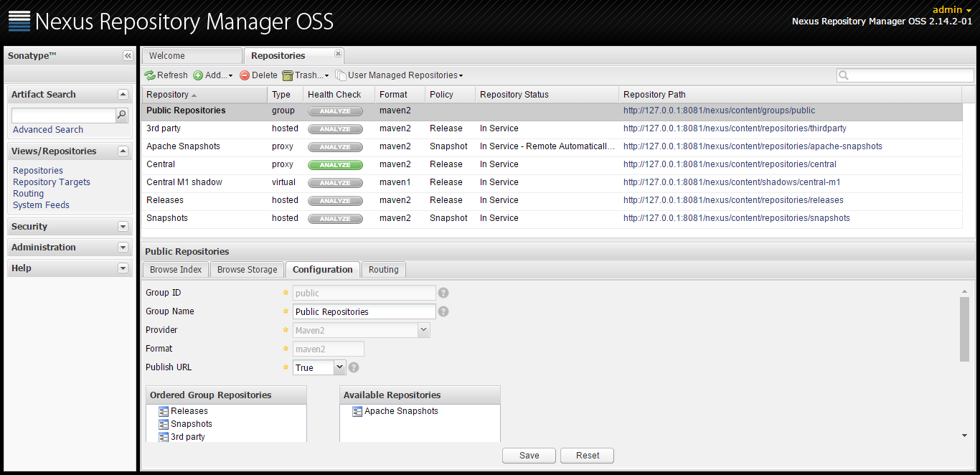Open the Browse Storage tab
Screen dimensions: 980x475
[x=247, y=270]
